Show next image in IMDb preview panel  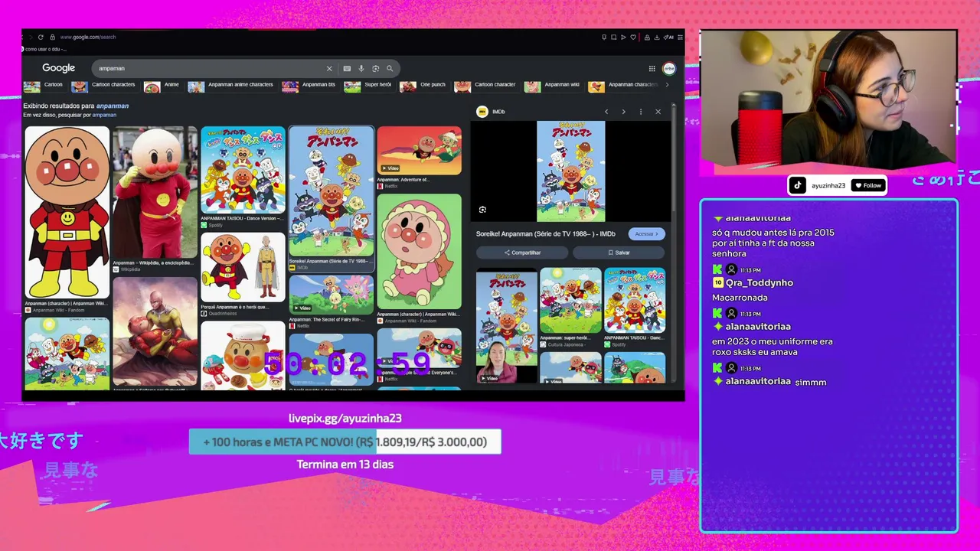[623, 112]
